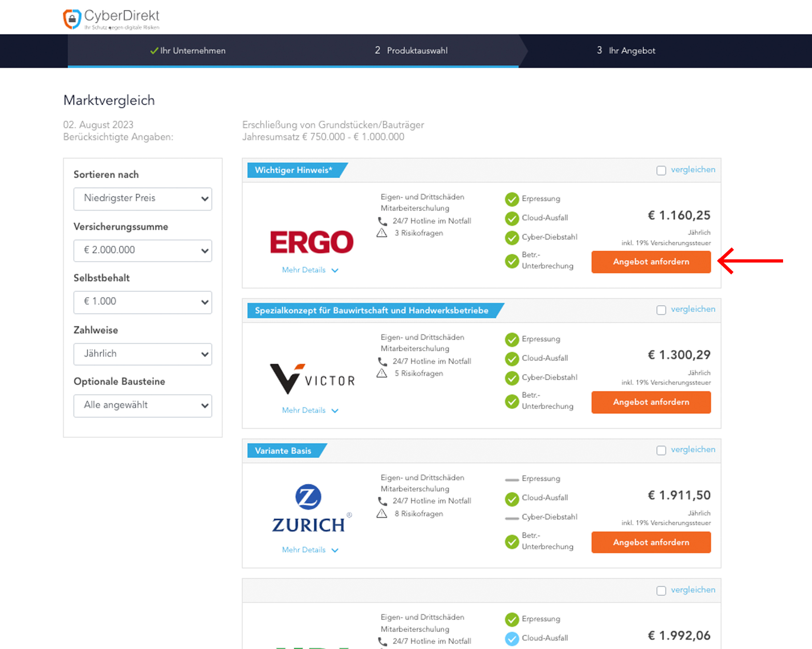Click vergleichen link in Victor card
Viewport: 812px width, 649px height.
pos(693,309)
